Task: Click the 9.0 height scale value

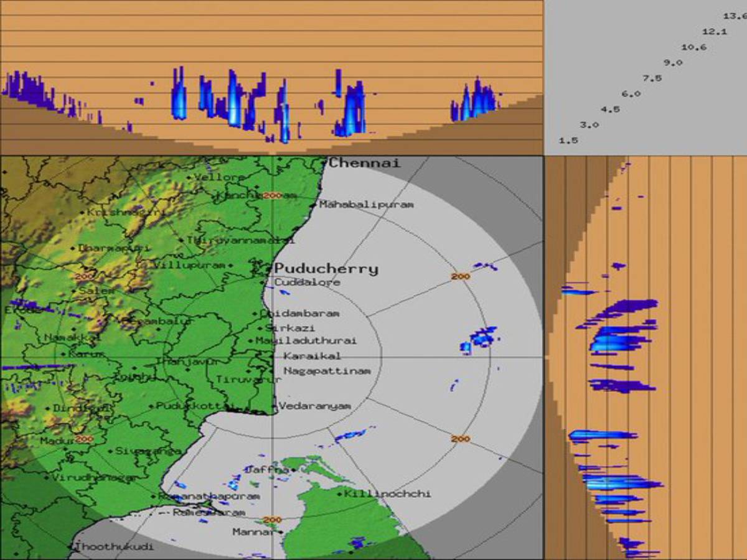Action: [x=673, y=63]
